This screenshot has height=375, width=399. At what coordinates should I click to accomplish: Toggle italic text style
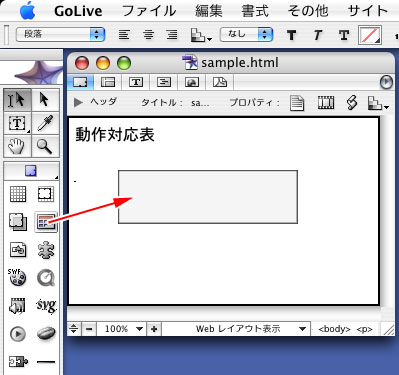point(318,35)
